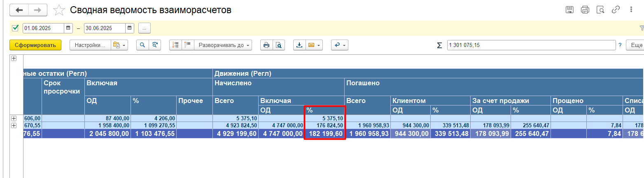Screen dimensions: 644x178
Task: Click the Find next icon beside magnifier
Action: 155,45
